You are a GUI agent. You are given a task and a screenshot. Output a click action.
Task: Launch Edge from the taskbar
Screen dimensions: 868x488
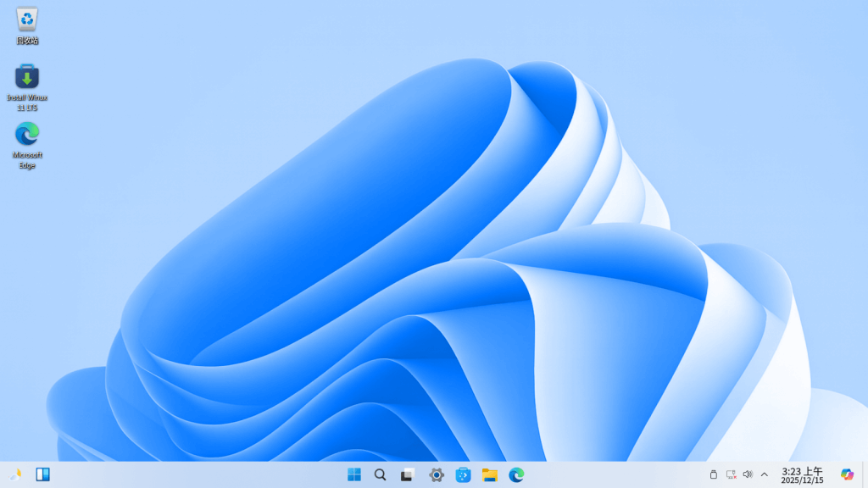pos(516,474)
